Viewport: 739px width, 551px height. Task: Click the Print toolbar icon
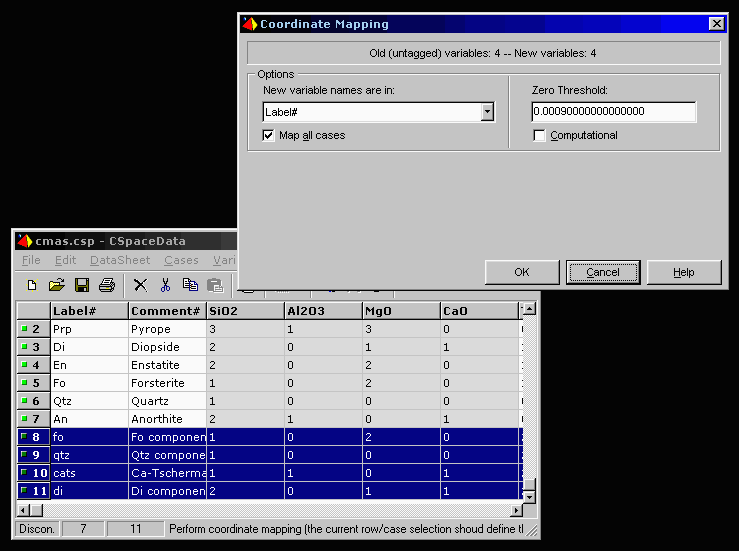(107, 285)
